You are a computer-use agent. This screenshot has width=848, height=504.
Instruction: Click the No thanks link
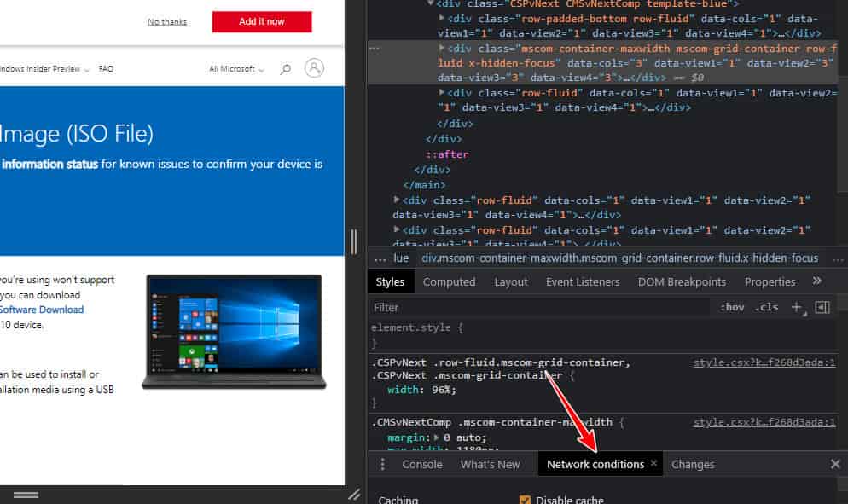click(167, 21)
